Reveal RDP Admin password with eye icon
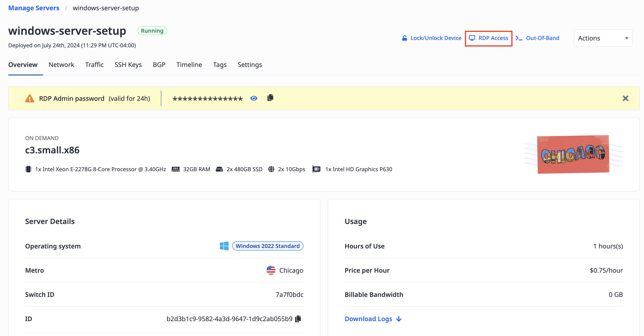 [x=254, y=98]
